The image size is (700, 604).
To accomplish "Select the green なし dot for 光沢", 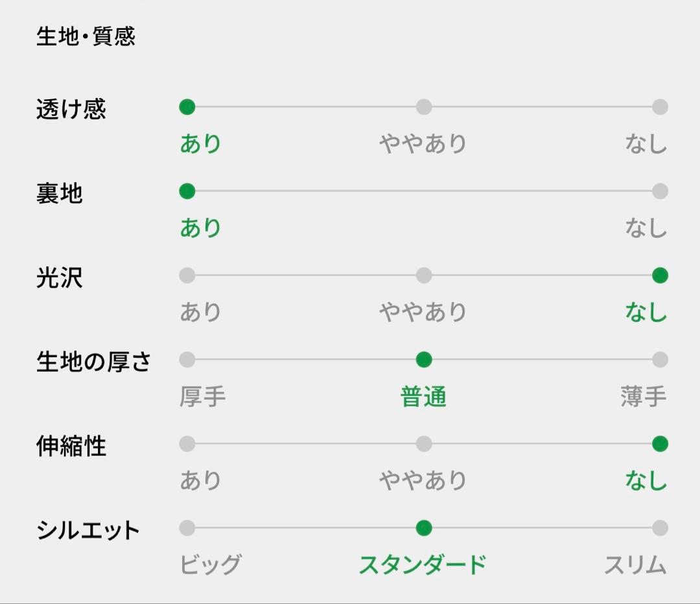I will pyautogui.click(x=660, y=275).
